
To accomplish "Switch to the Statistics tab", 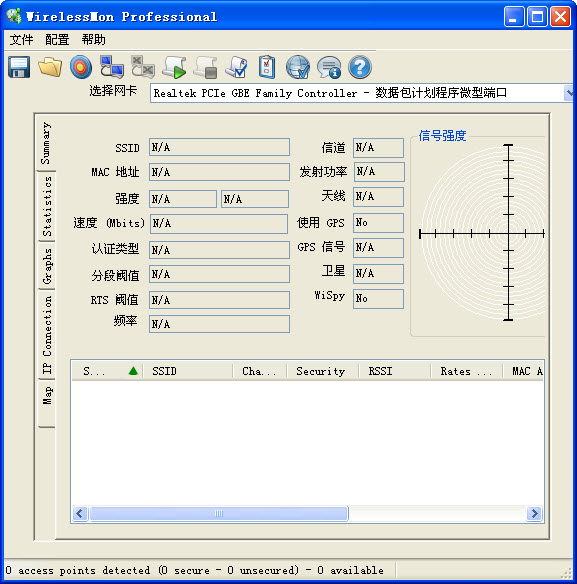I will [x=47, y=206].
